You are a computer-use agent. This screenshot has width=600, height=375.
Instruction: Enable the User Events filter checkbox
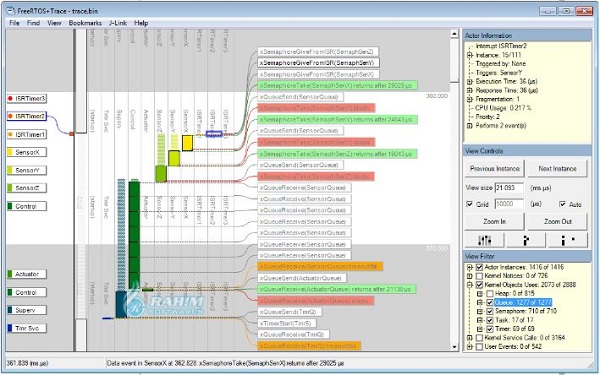point(479,347)
